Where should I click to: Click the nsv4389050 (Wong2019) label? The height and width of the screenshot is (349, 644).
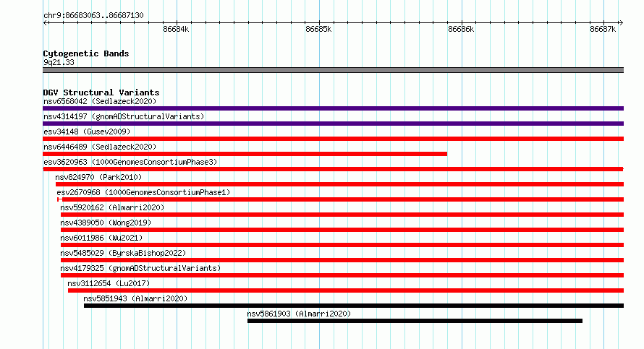[x=106, y=223]
